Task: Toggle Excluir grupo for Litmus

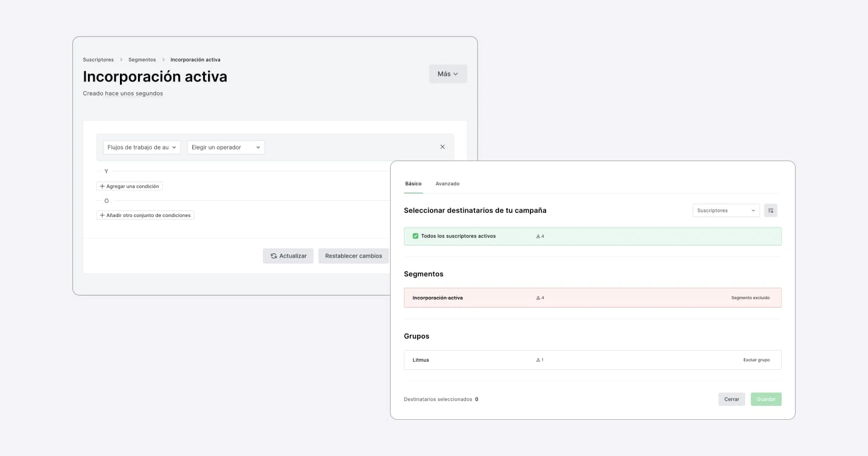Action: [x=756, y=360]
